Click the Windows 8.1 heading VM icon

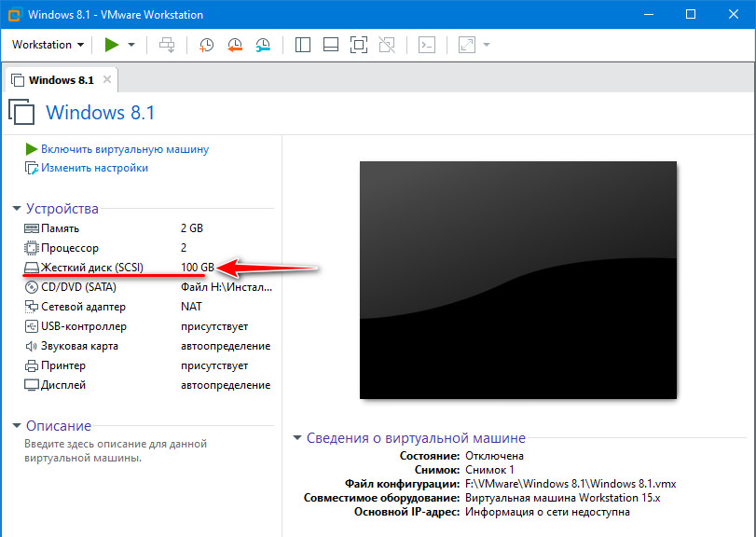pyautogui.click(x=21, y=112)
